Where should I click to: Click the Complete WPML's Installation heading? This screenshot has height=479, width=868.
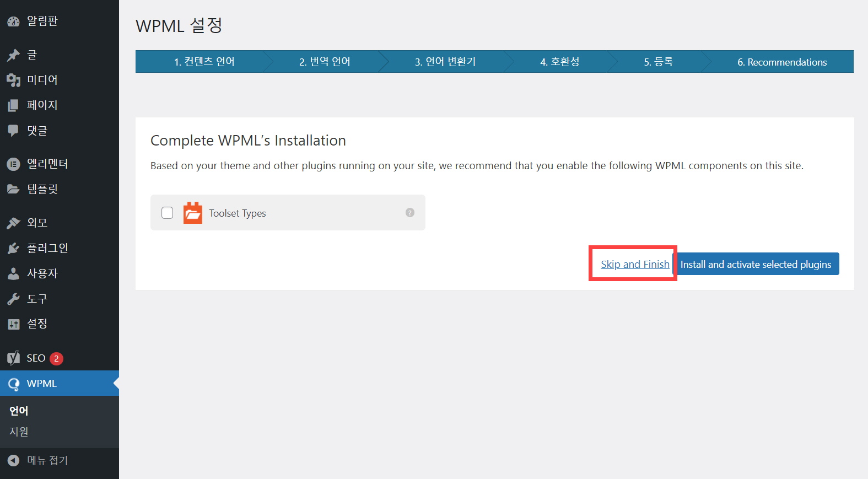248,141
